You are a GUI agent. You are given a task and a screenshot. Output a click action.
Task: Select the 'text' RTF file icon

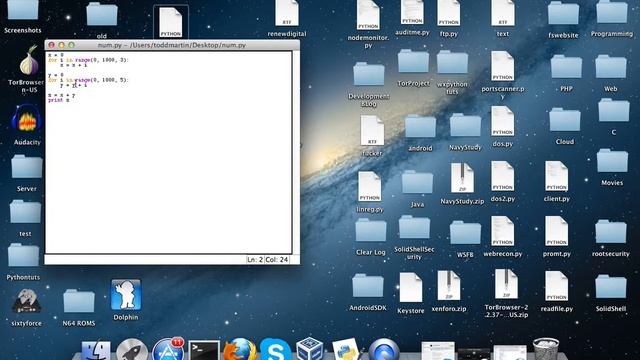pos(503,13)
